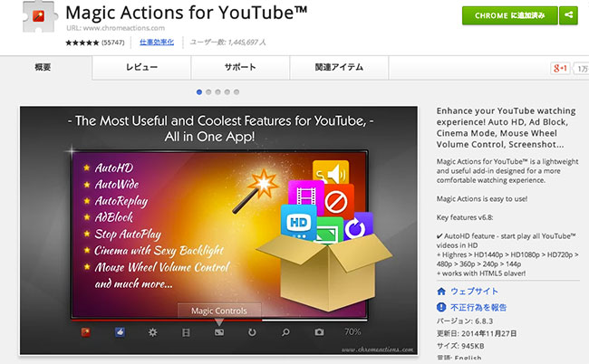The width and height of the screenshot is (589, 364).
Task: Select the fifth carousel dot
Action: tap(237, 92)
